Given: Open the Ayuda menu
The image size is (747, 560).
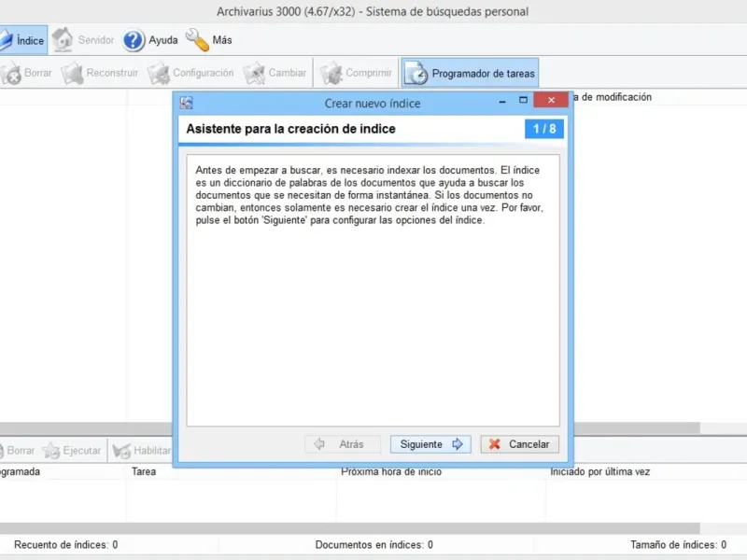Looking at the screenshot, I should click(150, 40).
